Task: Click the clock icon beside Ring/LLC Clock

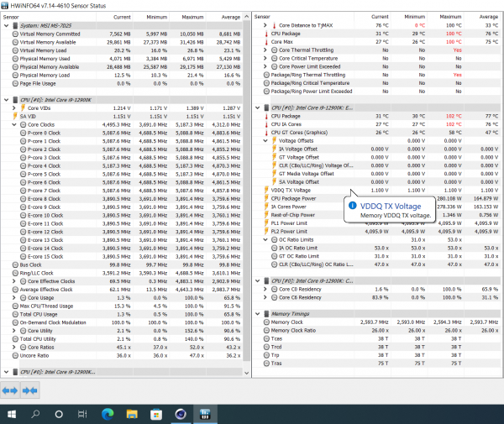Action: (x=15, y=273)
